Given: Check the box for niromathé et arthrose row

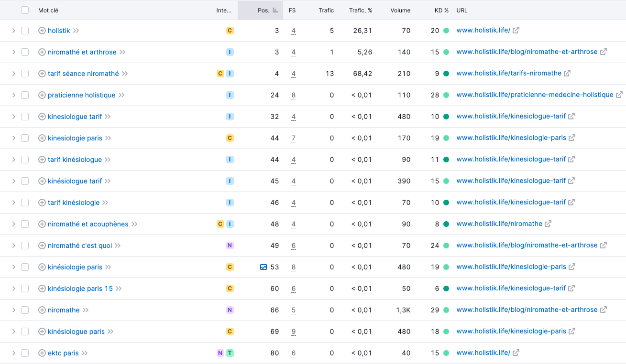Looking at the screenshot, I should coord(25,52).
